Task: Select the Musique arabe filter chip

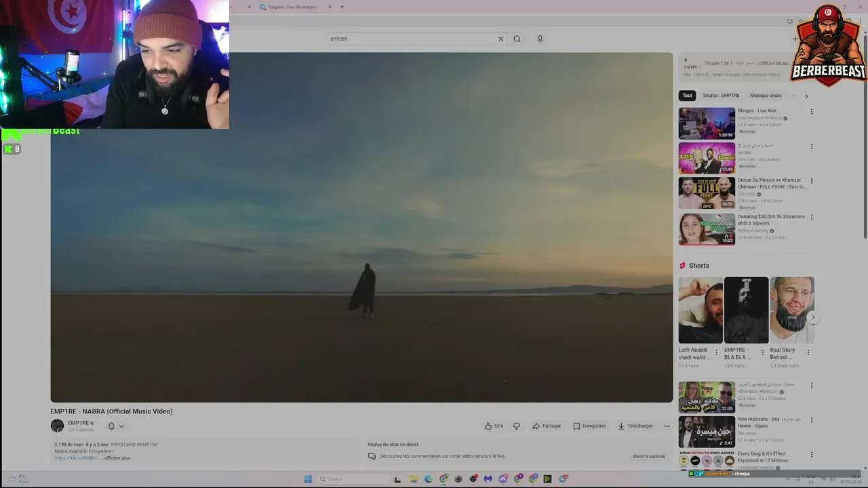Action: pos(766,96)
